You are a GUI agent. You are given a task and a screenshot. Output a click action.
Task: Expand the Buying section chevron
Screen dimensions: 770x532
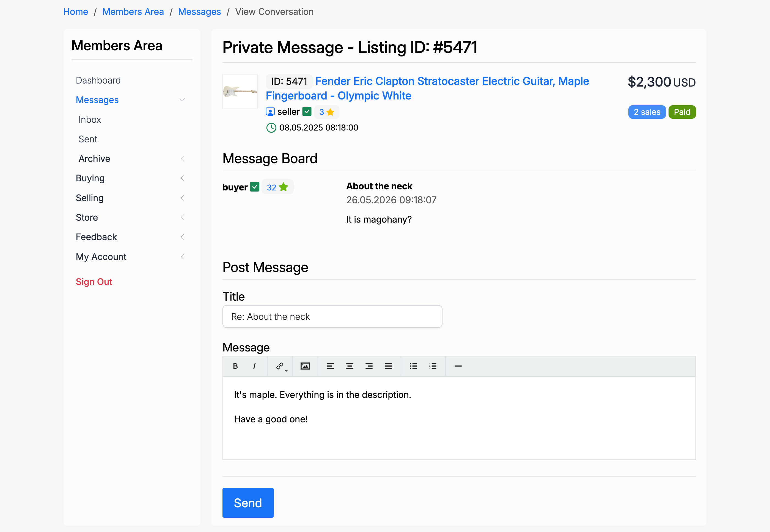click(182, 178)
